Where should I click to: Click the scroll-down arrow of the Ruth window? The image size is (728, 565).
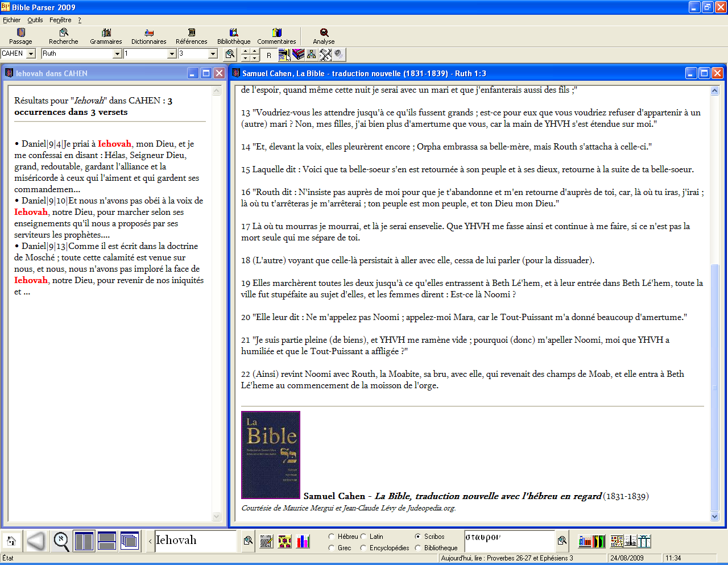tap(715, 516)
